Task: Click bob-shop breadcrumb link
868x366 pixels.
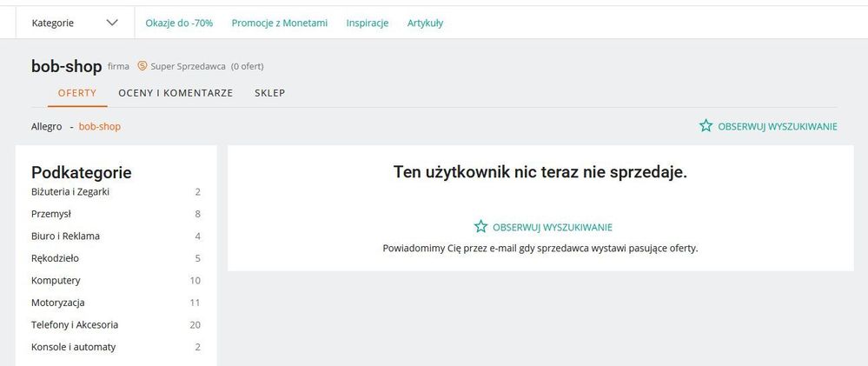Action: click(100, 127)
